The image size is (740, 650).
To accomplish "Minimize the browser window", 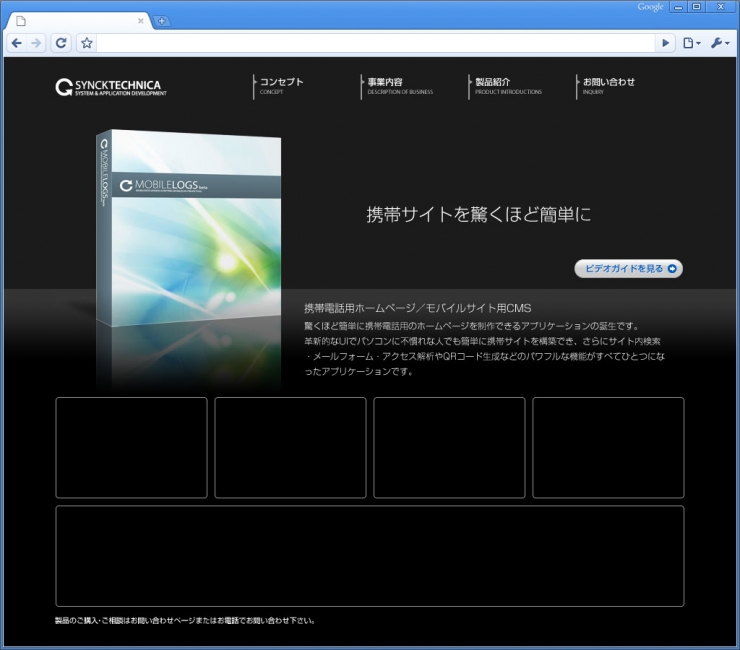I will [x=678, y=7].
